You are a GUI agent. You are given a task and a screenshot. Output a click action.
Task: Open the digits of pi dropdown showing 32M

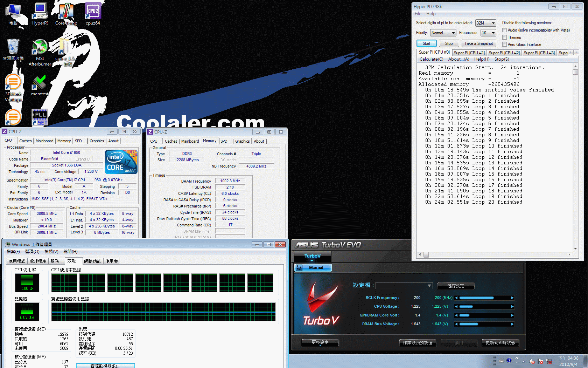pyautogui.click(x=485, y=23)
